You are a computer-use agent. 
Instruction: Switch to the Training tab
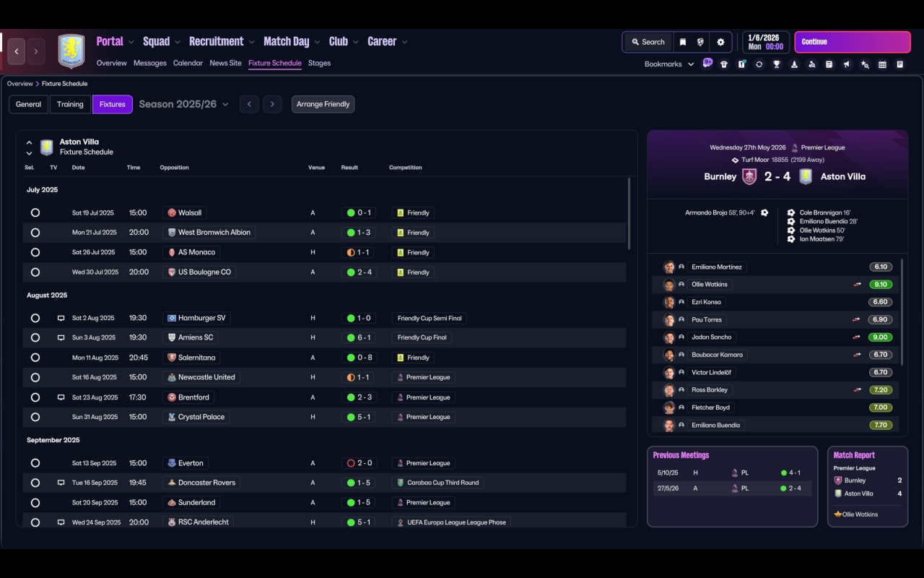coord(70,104)
